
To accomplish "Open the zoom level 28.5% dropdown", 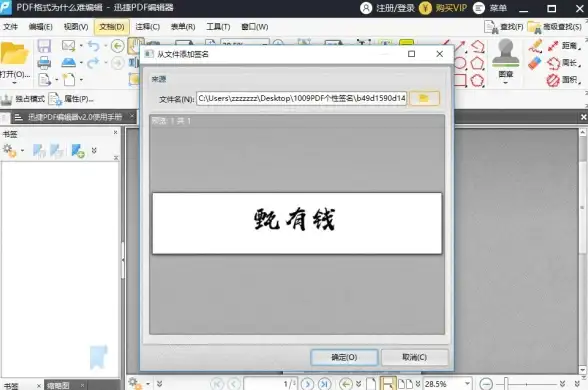I will (467, 384).
